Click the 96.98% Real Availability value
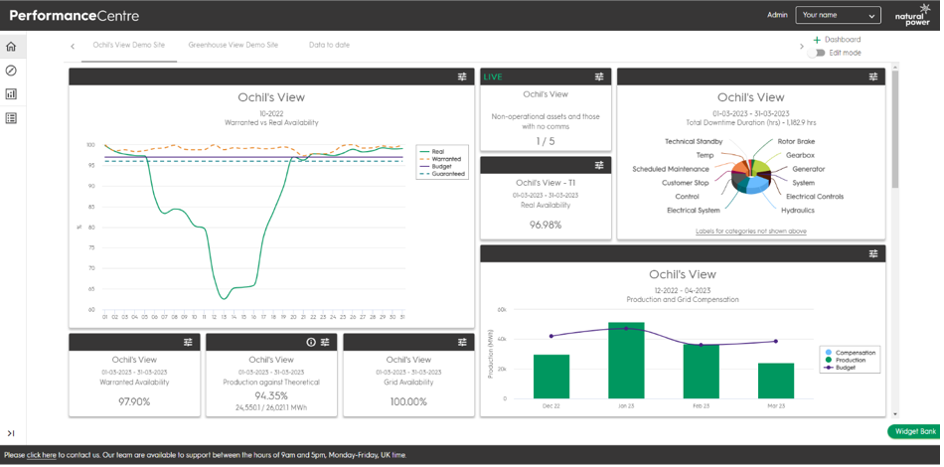This screenshot has height=467, width=944. coord(545,224)
